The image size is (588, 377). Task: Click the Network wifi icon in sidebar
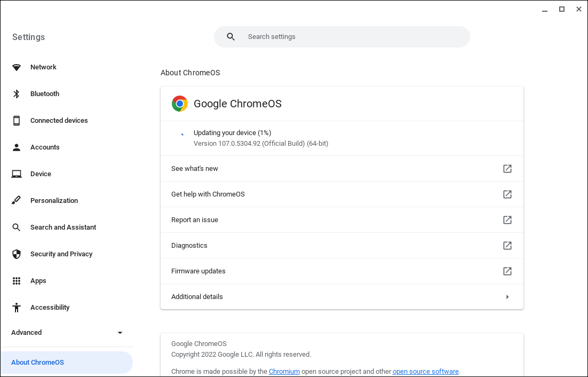click(x=17, y=67)
